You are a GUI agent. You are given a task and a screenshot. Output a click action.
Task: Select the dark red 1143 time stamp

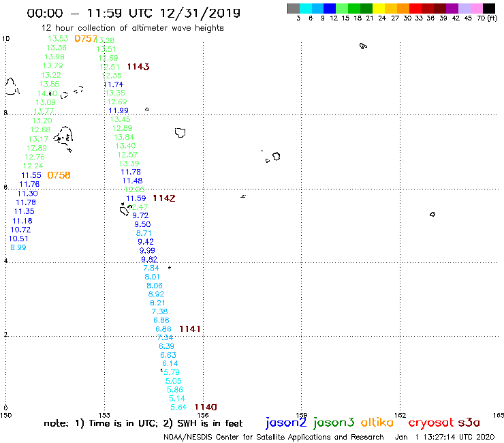138,67
